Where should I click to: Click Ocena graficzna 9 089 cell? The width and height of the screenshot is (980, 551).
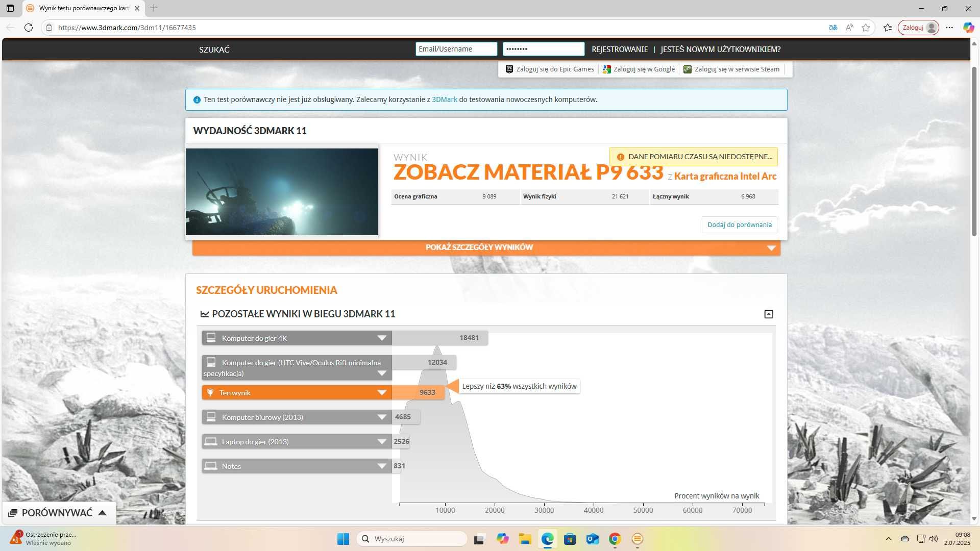click(455, 196)
